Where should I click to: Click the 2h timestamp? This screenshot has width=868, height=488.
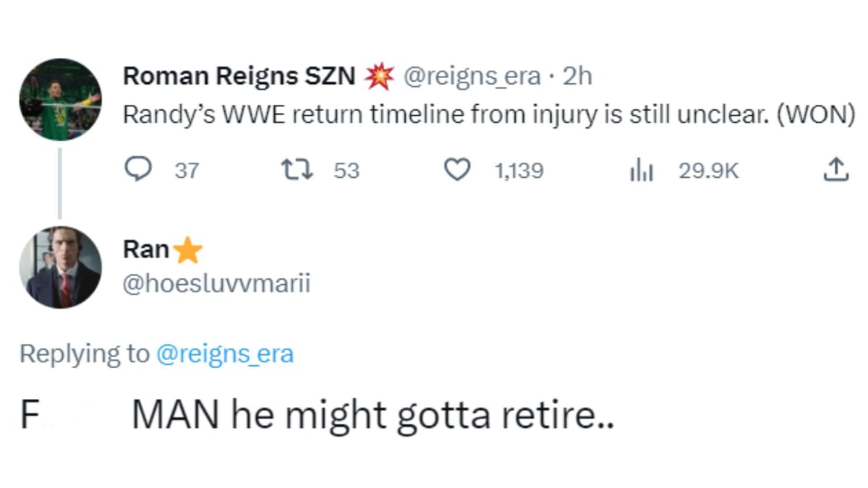pyautogui.click(x=576, y=76)
